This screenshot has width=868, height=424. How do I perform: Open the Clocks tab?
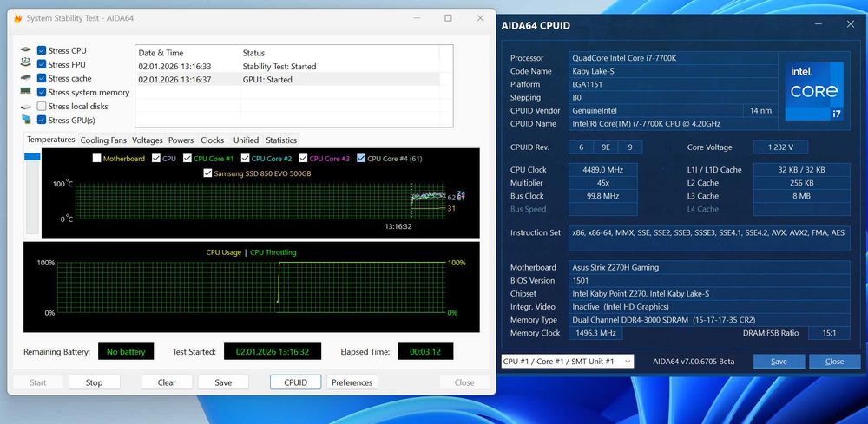click(x=213, y=140)
